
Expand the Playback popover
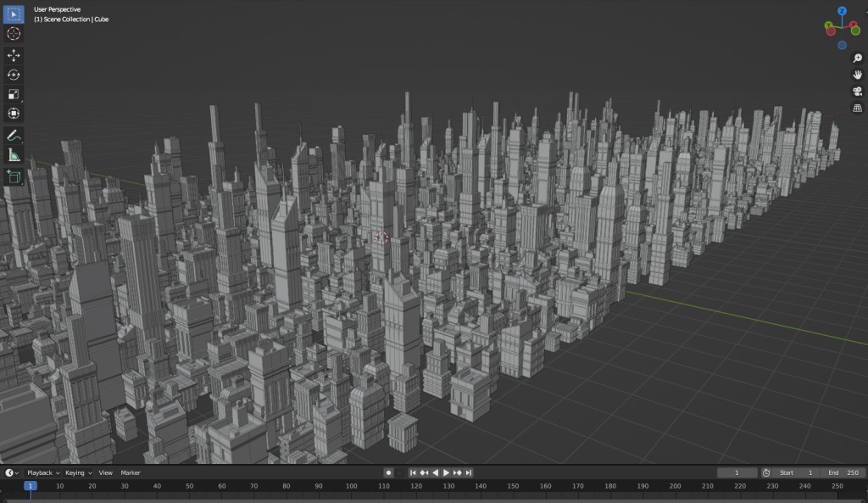[x=42, y=472]
